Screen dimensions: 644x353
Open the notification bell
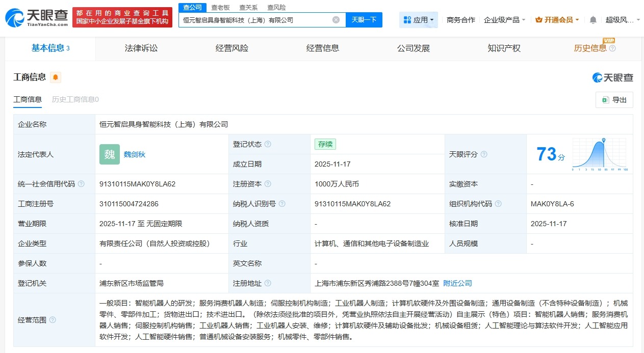592,19
